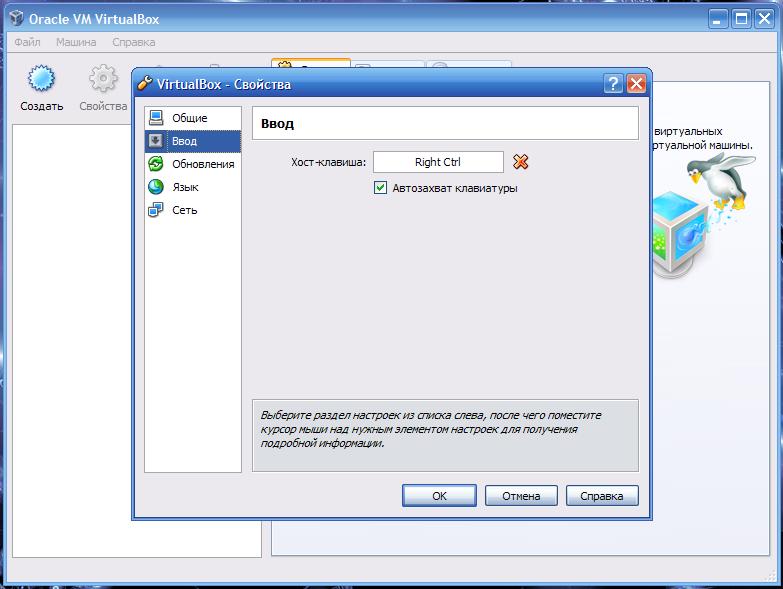Open the Машина menu in main window
The width and height of the screenshot is (783, 589).
pyautogui.click(x=76, y=42)
